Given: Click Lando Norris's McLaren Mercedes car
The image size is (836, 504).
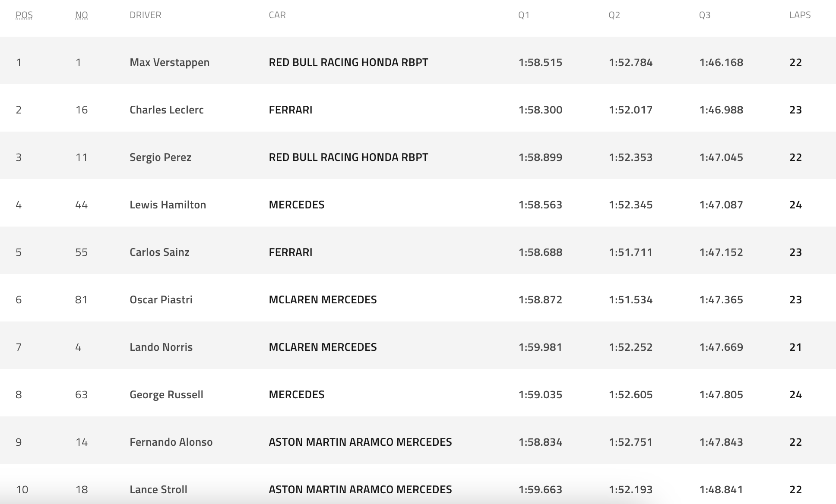Looking at the screenshot, I should point(323,347).
